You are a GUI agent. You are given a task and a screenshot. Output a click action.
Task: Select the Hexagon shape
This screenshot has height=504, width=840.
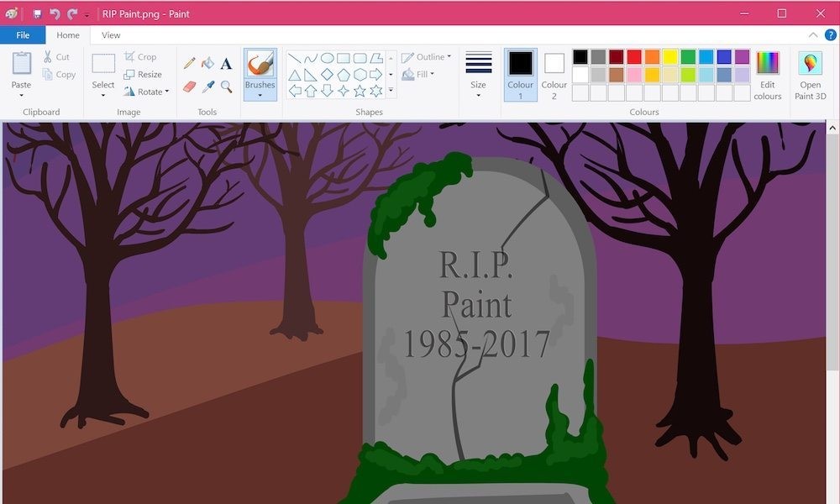coord(360,75)
